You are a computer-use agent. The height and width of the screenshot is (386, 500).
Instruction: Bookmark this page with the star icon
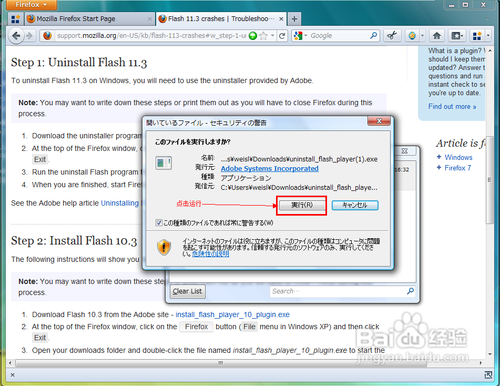(263, 36)
